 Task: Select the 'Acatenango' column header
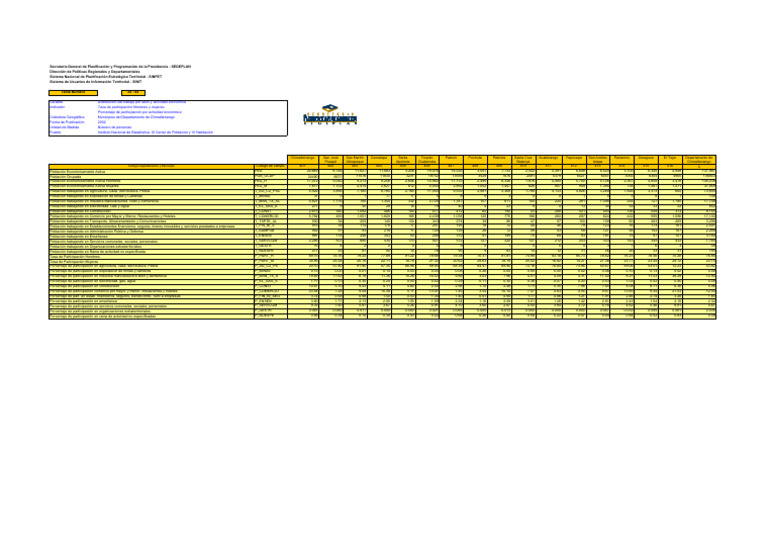click(549, 160)
